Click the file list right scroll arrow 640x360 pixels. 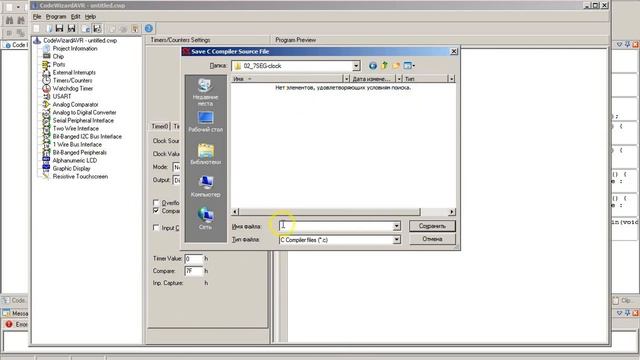tap(451, 212)
